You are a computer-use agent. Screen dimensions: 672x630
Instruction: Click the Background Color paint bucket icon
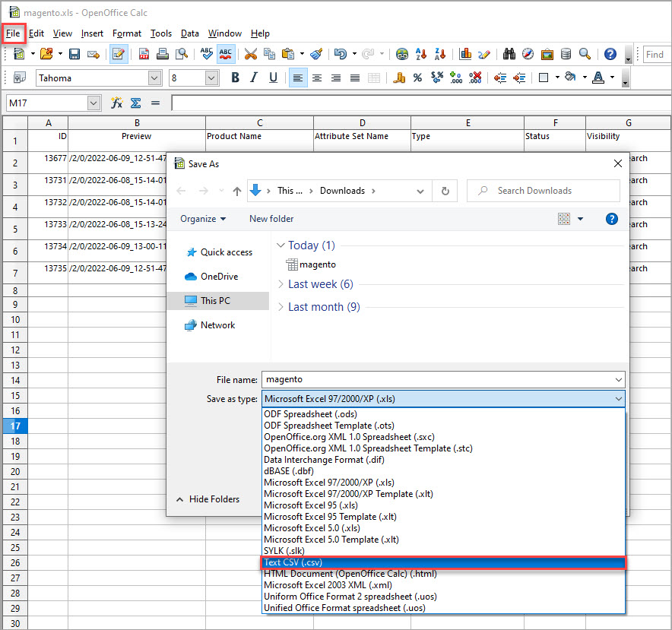click(x=570, y=78)
